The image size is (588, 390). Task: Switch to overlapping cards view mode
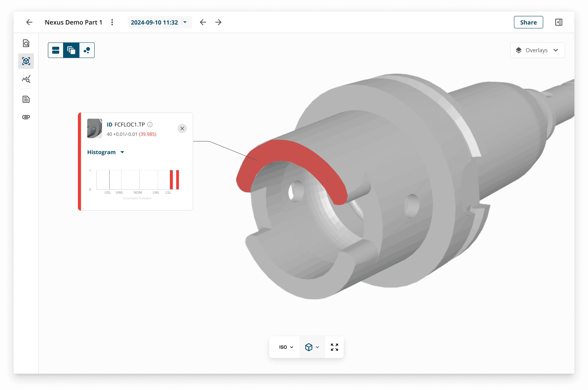[71, 50]
